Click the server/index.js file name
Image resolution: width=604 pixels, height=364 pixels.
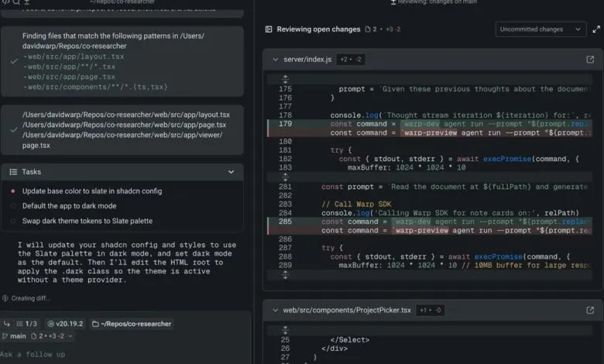(307, 60)
